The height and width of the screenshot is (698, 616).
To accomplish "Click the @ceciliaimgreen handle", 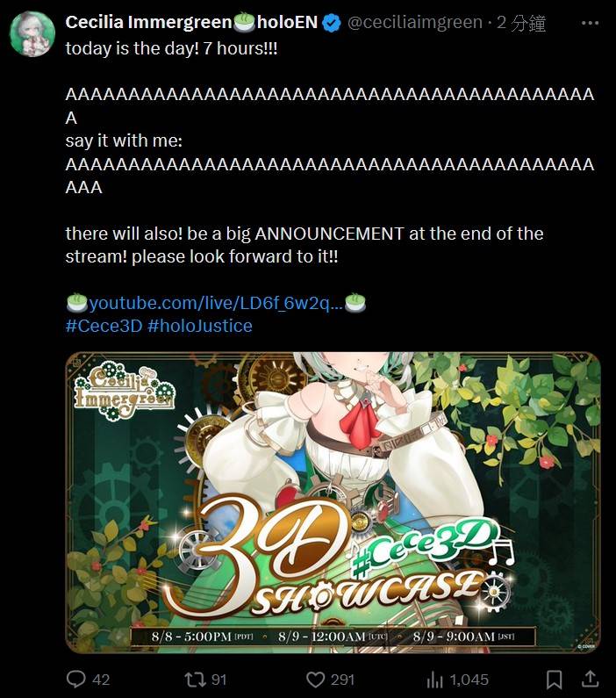I will [x=414, y=22].
